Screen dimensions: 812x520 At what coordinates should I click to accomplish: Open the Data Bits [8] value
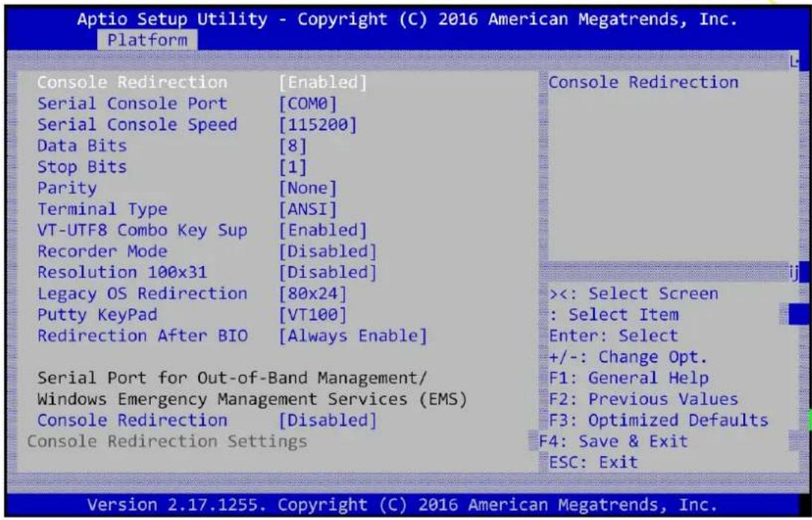click(x=293, y=146)
